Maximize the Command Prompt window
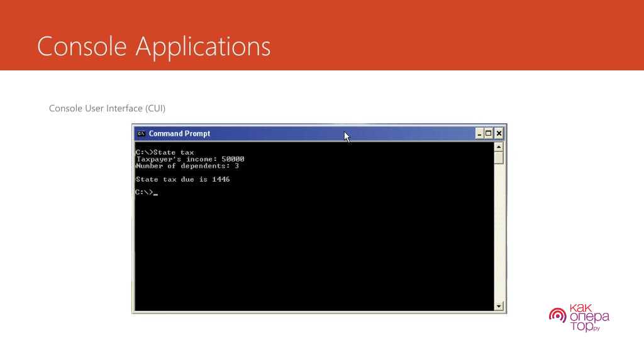The width and height of the screenshot is (644, 362). (489, 133)
